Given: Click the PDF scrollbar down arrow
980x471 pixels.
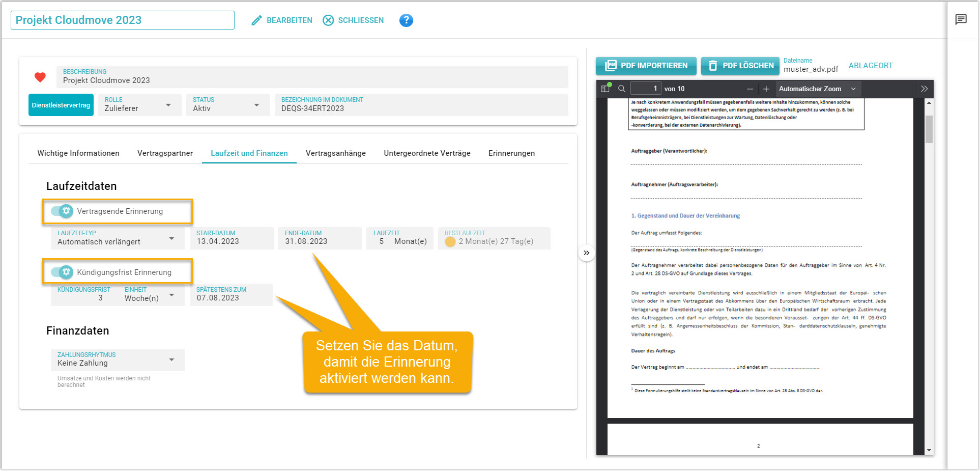Looking at the screenshot, I should coord(929,450).
